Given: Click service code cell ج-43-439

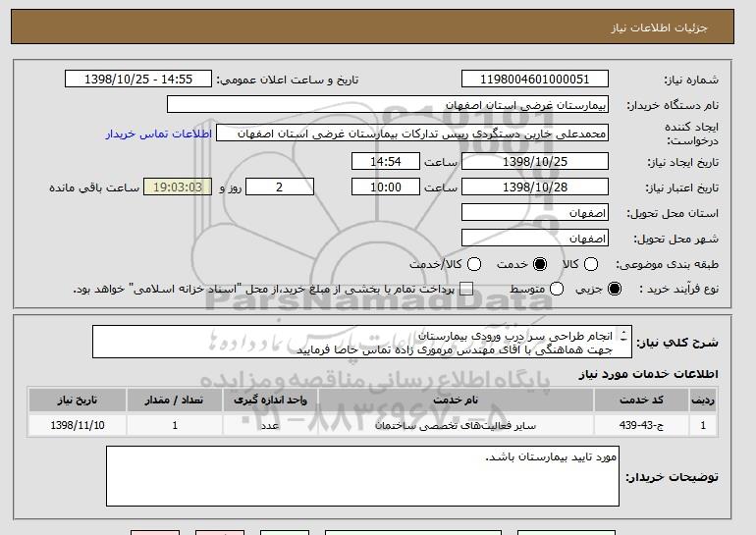Looking at the screenshot, I should click(x=641, y=425).
